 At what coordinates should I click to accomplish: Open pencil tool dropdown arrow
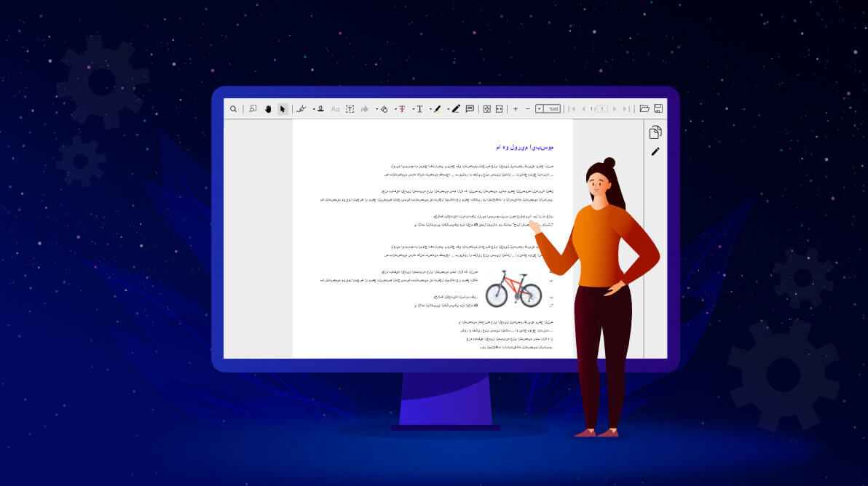point(449,109)
